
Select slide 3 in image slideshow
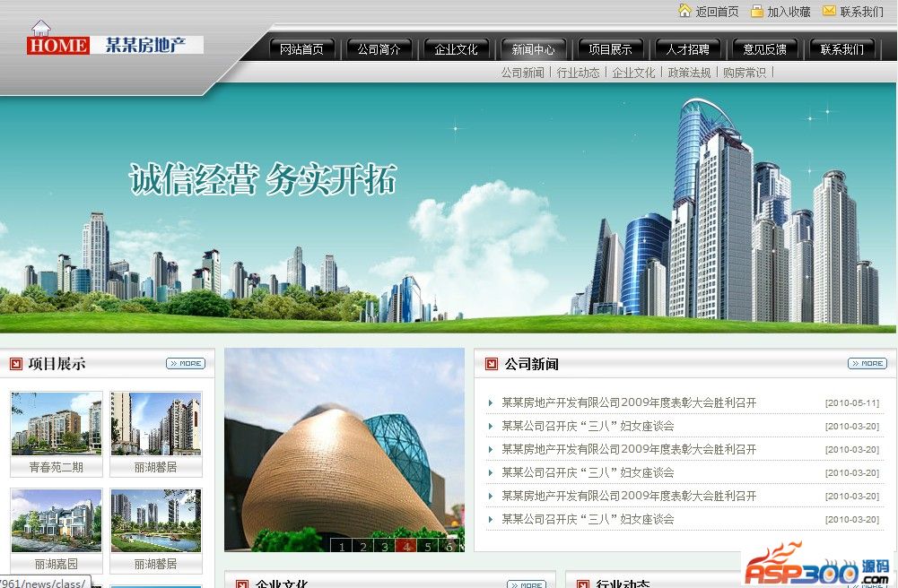pos(384,546)
